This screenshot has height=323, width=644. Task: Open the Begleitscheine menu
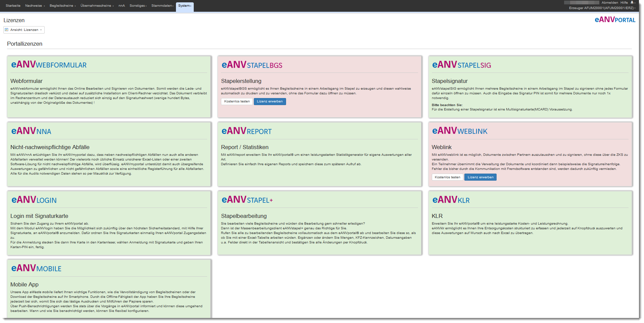point(63,6)
